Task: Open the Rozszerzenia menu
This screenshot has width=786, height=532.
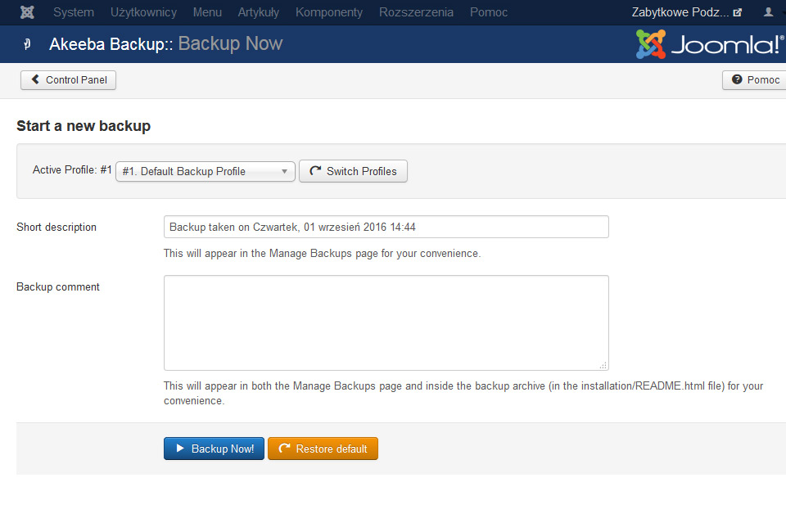Action: 416,12
